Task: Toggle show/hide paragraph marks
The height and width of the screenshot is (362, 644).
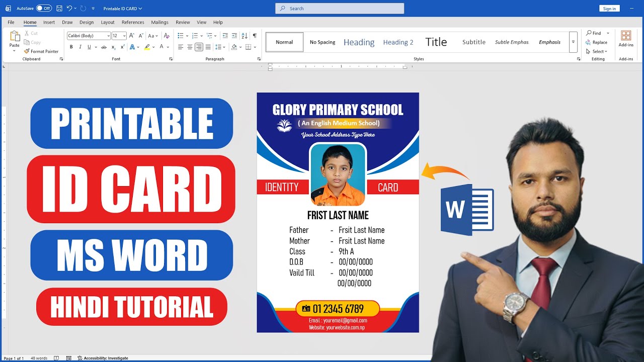Action: click(x=255, y=36)
